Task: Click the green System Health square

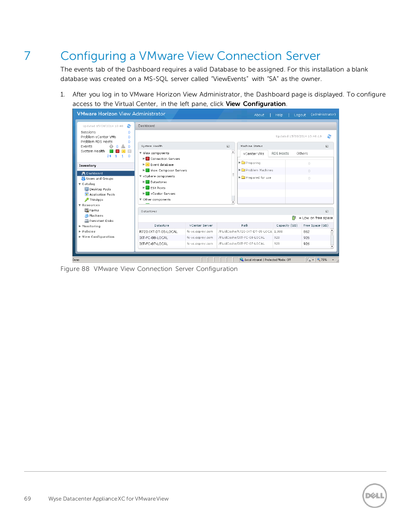Action: (x=111, y=151)
